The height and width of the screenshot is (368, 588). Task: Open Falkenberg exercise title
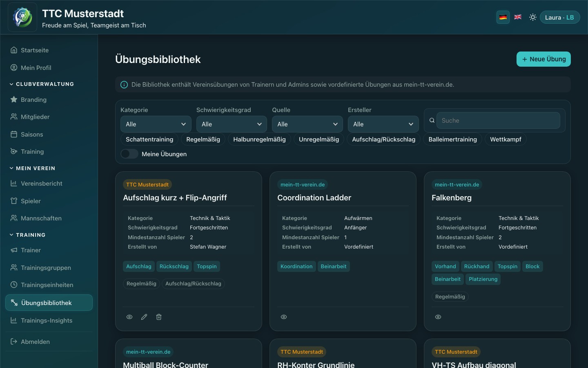452,197
